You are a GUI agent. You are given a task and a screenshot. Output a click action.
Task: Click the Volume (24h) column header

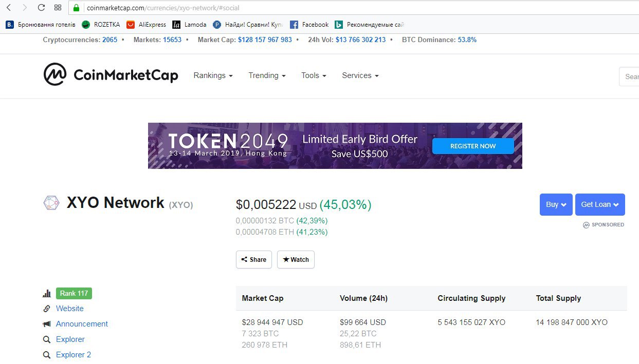pyautogui.click(x=364, y=298)
